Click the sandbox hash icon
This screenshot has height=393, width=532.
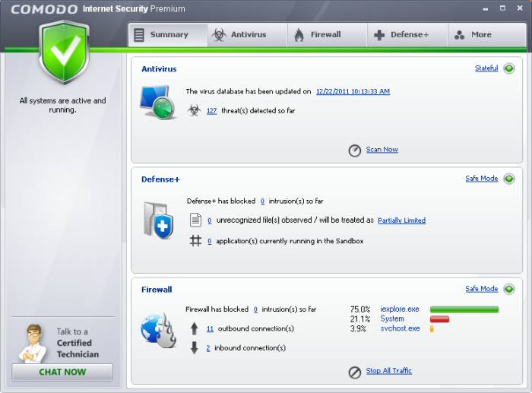click(x=195, y=241)
